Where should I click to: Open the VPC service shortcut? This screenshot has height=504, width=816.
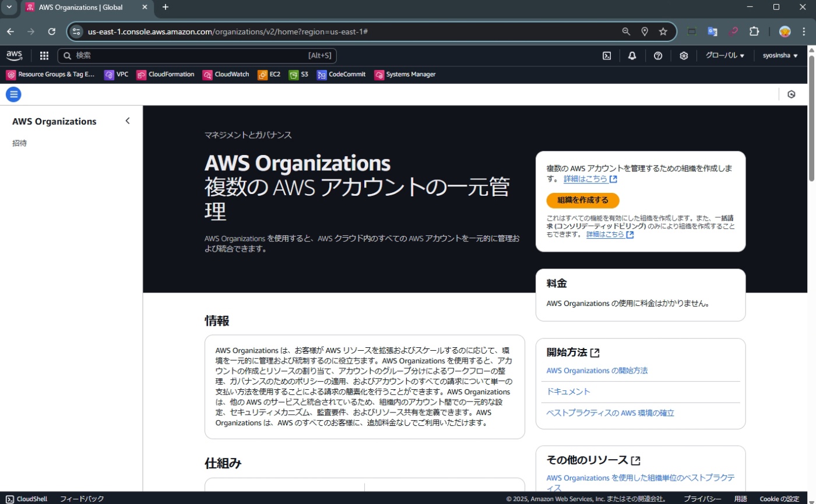(x=116, y=75)
